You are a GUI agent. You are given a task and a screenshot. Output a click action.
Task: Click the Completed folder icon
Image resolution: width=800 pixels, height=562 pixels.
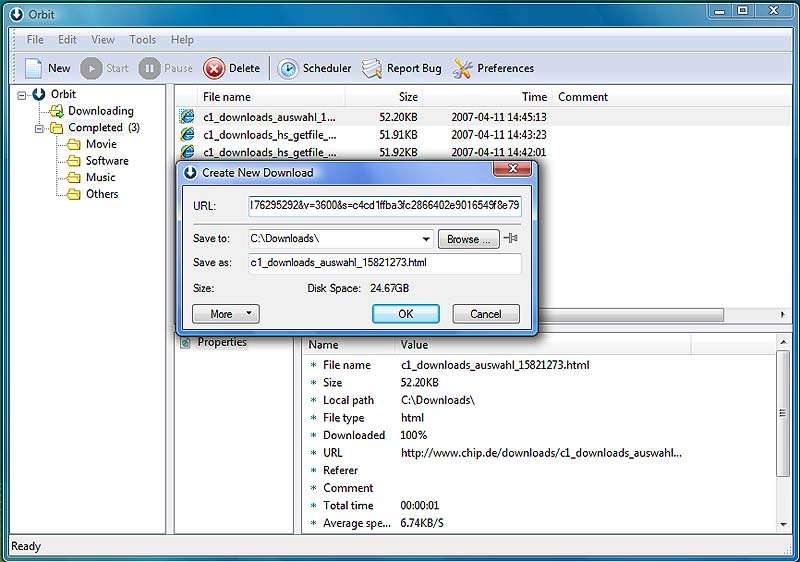pyautogui.click(x=57, y=128)
